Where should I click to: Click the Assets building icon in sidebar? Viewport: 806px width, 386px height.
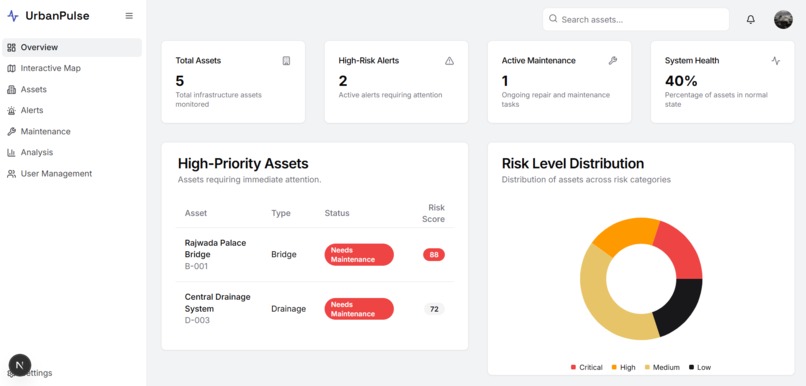pos(11,89)
